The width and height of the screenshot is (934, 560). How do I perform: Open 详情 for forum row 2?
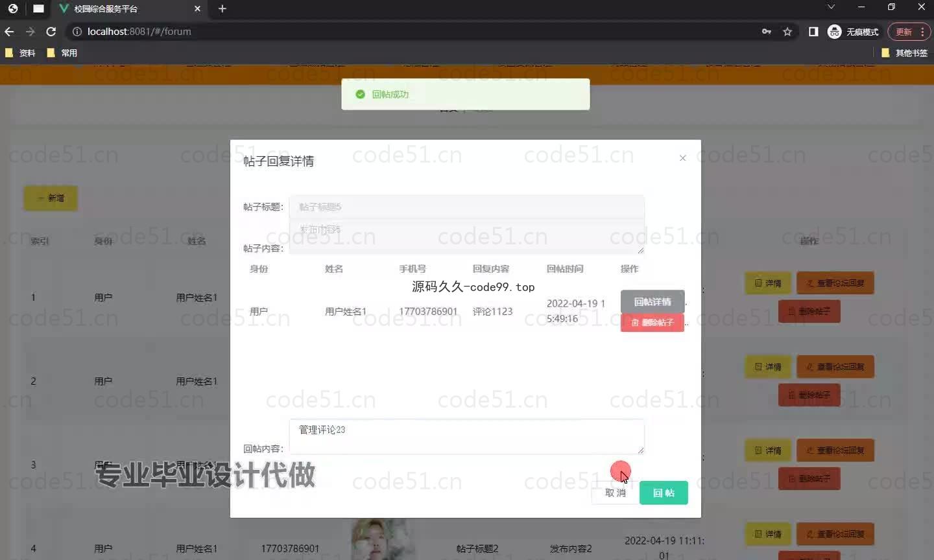(x=768, y=367)
